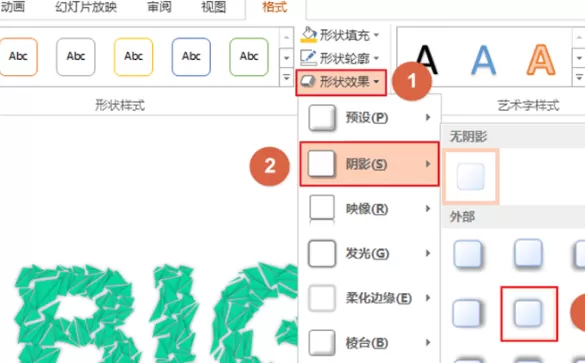Click the 发光 glow effect icon
The height and width of the screenshot is (363, 585).
point(322,254)
